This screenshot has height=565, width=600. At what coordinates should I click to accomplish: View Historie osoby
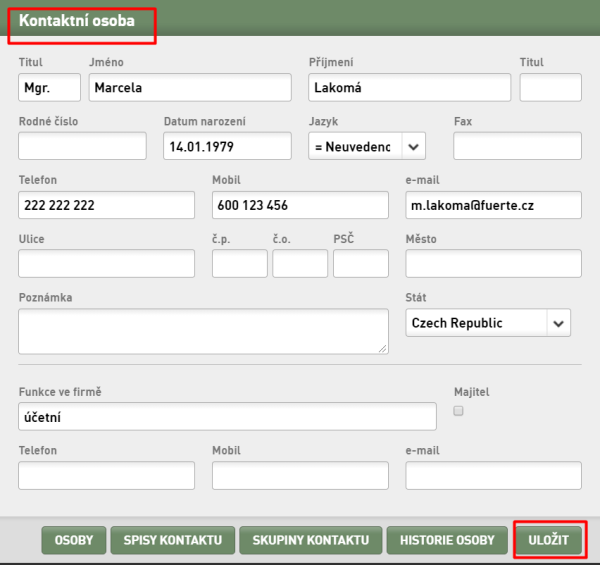pos(447,540)
